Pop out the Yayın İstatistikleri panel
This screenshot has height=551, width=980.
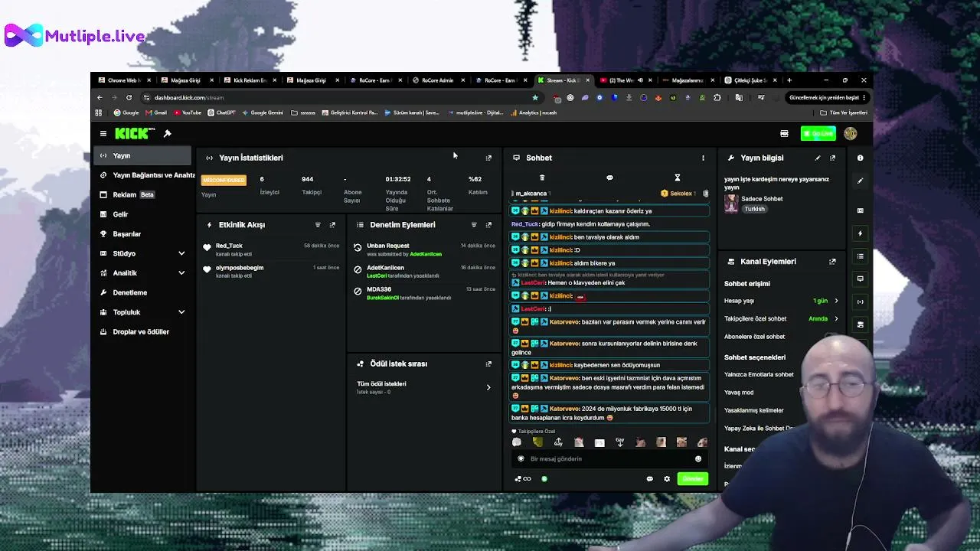(488, 158)
